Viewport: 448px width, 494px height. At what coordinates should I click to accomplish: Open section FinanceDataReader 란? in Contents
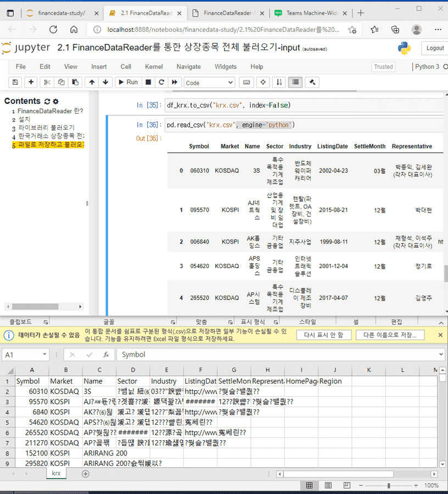50,111
